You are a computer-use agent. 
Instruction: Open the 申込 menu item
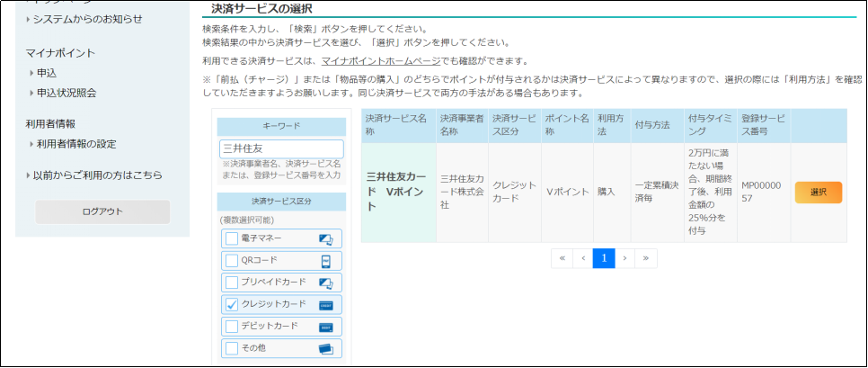tap(47, 73)
